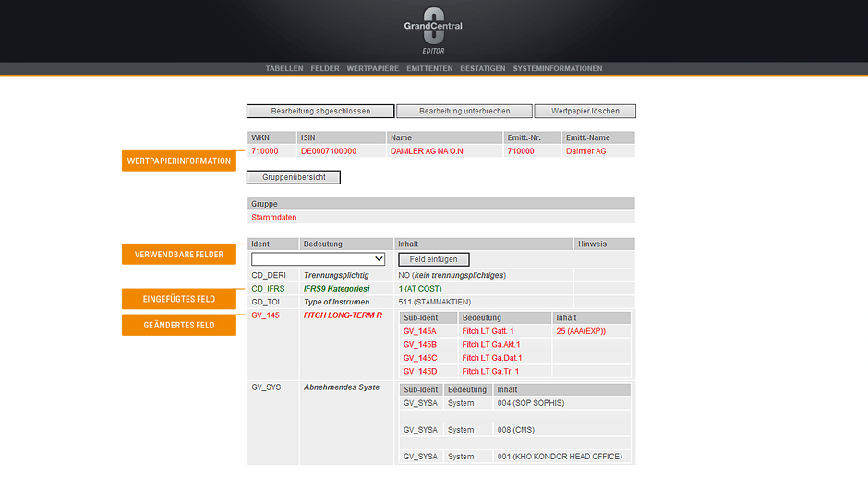Select sub-ident GV_145B

[x=419, y=345]
